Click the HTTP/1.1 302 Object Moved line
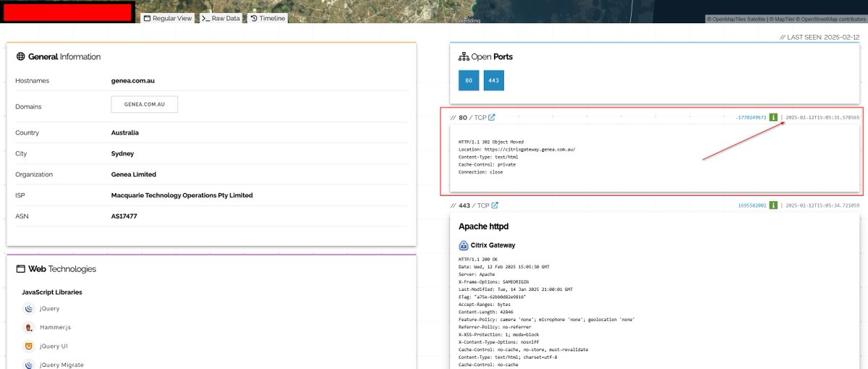Screen dimensions: 868x369 (491, 142)
